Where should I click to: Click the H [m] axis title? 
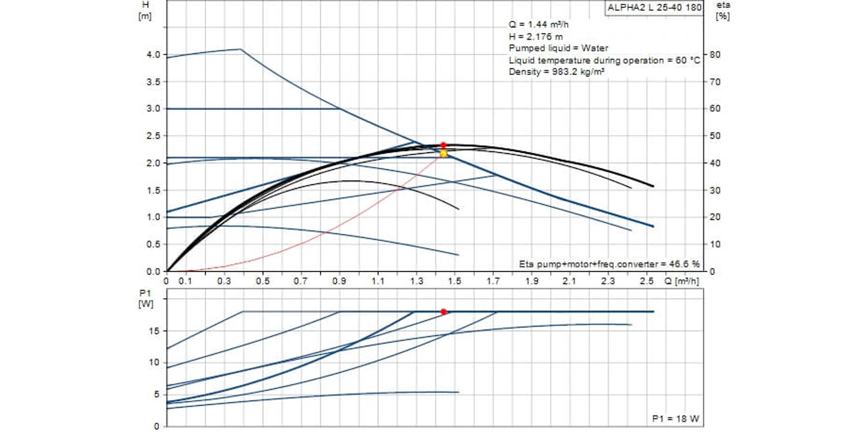tap(145, 11)
